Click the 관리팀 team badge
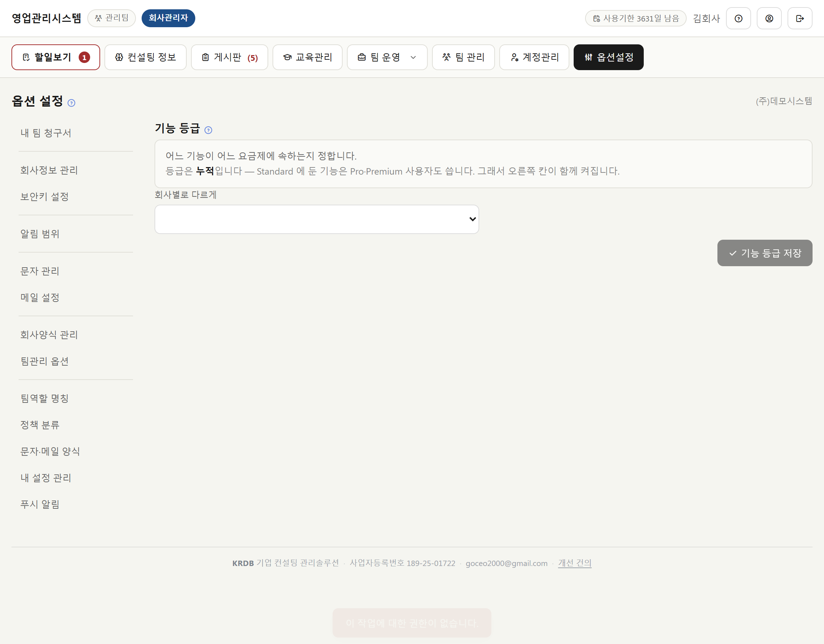 (112, 18)
